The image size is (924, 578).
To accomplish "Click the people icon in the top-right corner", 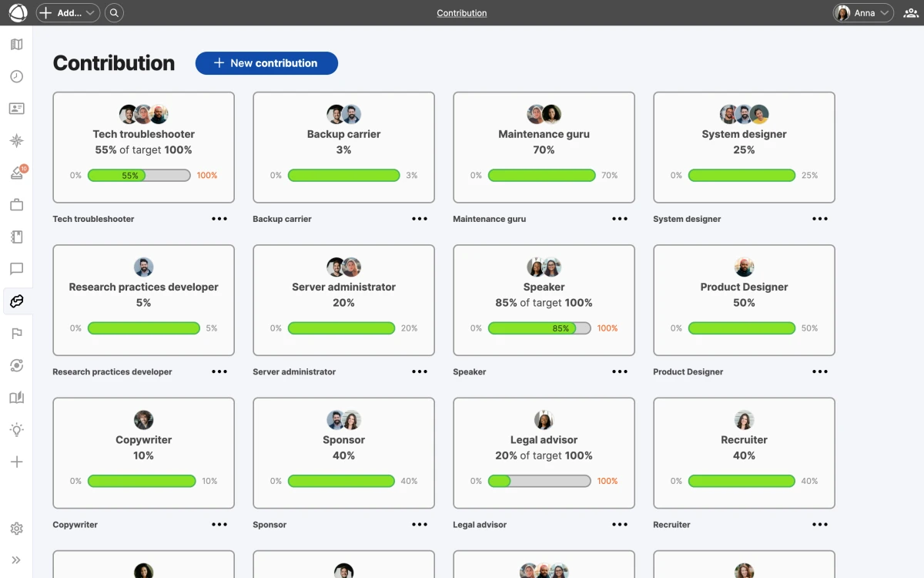I will pyautogui.click(x=910, y=12).
